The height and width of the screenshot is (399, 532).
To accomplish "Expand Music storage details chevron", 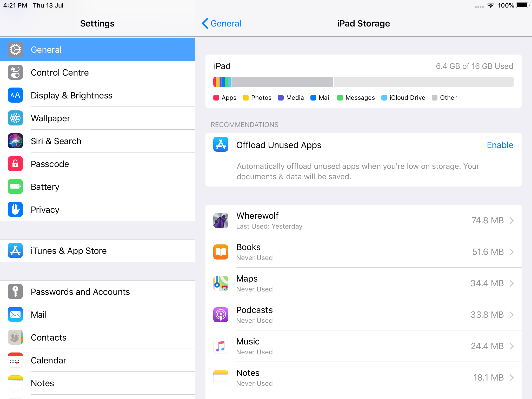I will [x=512, y=346].
